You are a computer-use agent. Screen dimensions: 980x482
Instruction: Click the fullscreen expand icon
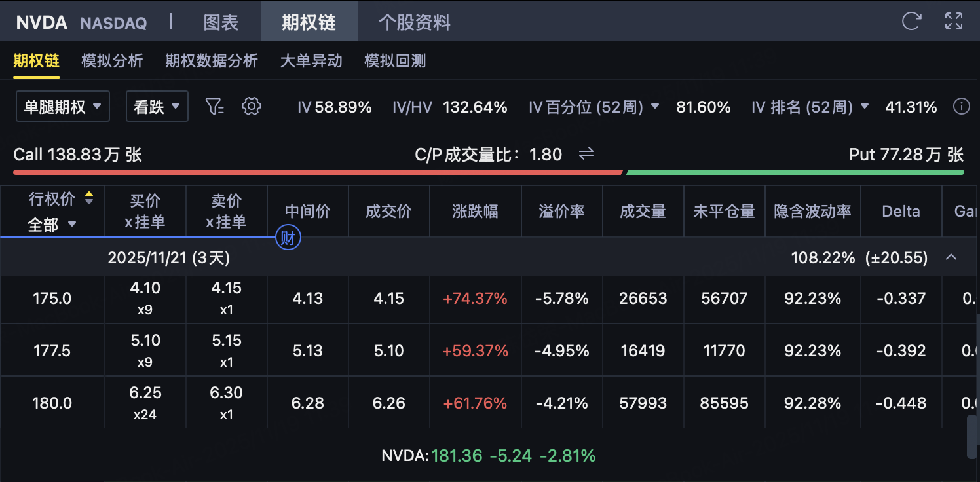(953, 21)
